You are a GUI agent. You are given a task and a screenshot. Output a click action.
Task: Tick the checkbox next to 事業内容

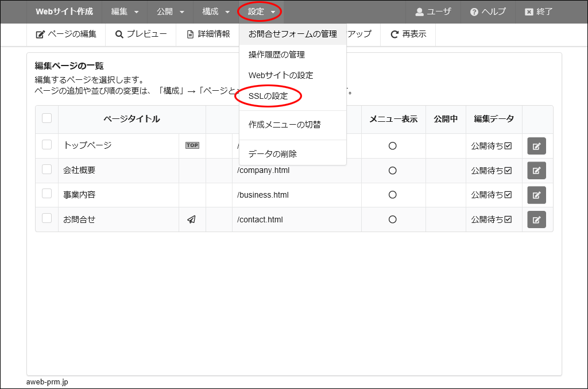coord(47,194)
